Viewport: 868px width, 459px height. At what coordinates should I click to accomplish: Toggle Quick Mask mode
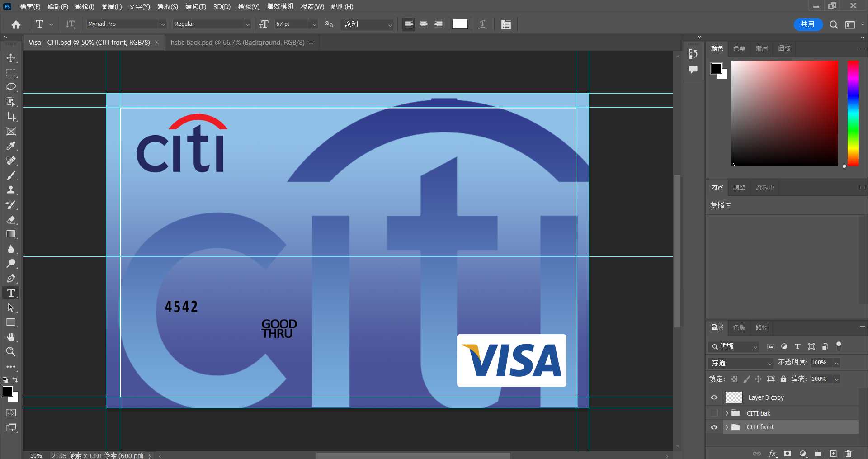pos(11,412)
